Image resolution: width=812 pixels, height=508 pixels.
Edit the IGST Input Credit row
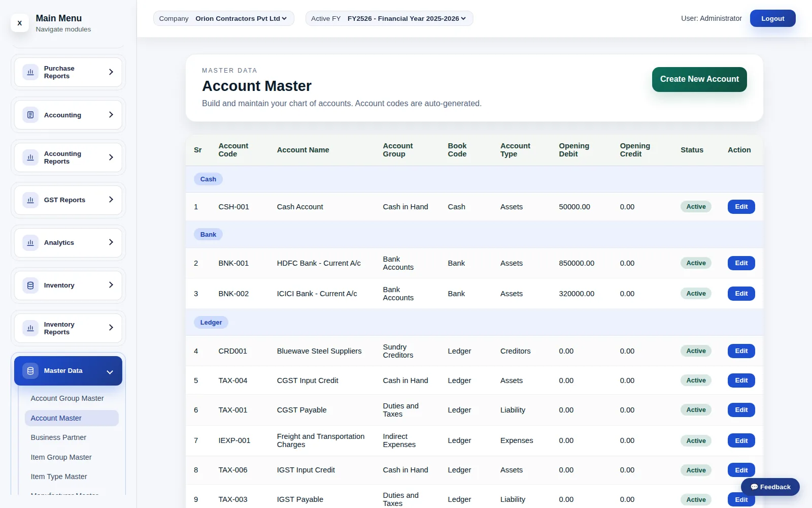[x=741, y=470]
